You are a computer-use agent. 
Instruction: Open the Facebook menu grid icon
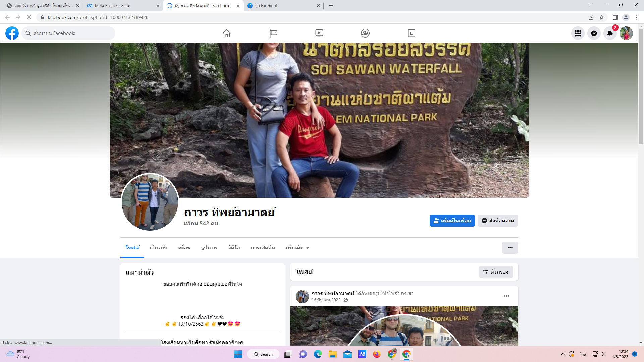[578, 33]
